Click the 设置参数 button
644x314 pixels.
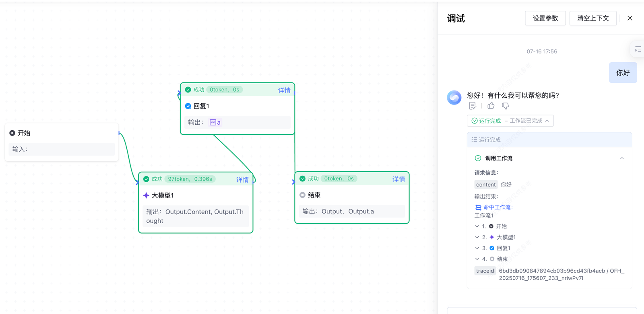pos(545,18)
